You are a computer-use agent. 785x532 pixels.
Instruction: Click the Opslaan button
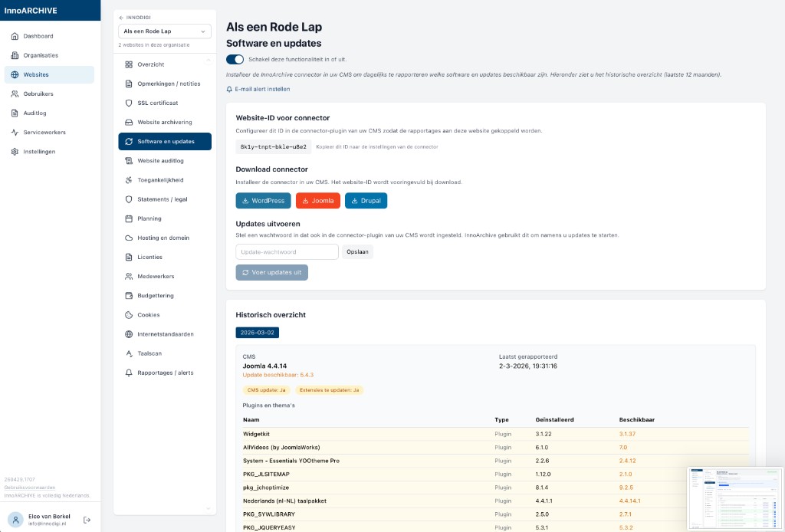(x=357, y=252)
